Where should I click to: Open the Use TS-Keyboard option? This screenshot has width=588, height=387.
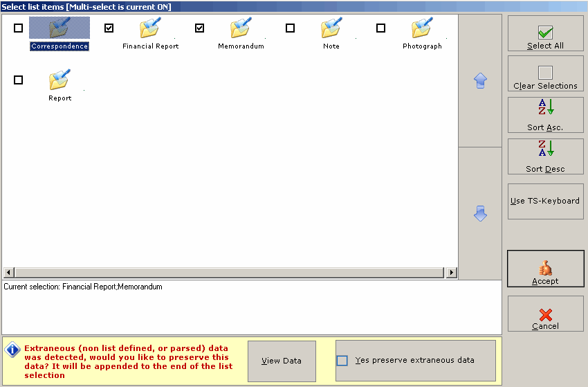[545, 201]
